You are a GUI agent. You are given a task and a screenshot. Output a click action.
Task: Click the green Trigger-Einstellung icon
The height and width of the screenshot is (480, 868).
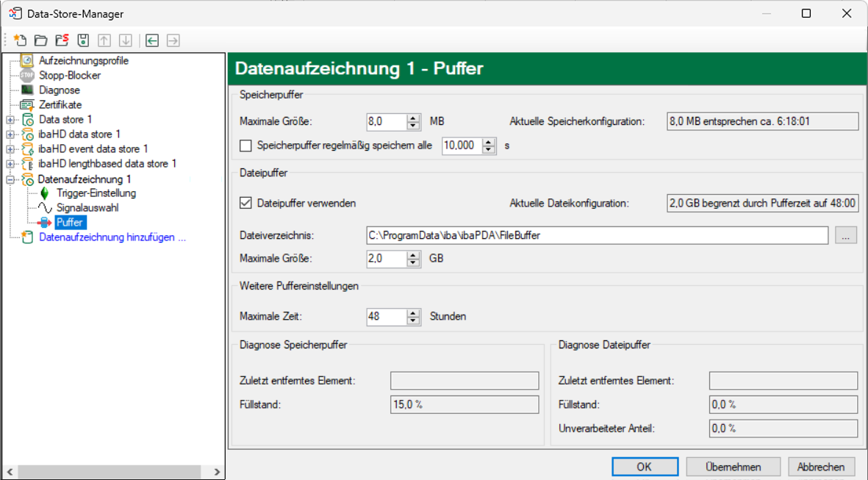44,193
